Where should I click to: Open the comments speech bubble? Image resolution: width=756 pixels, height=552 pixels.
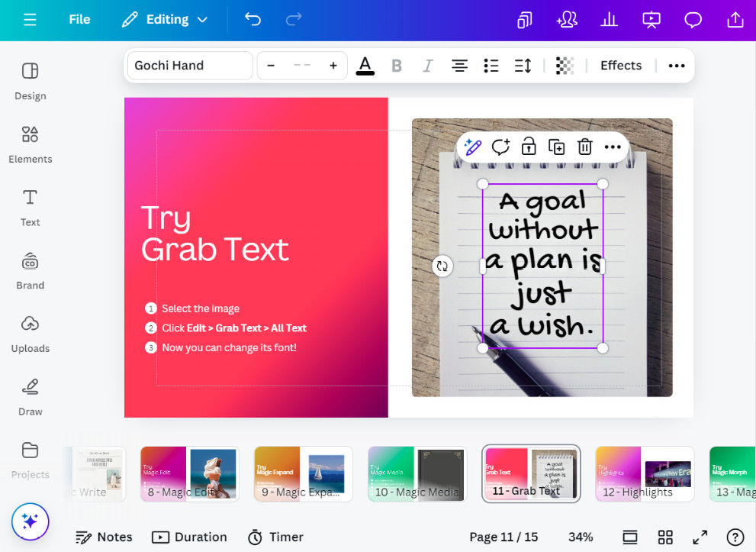[693, 20]
